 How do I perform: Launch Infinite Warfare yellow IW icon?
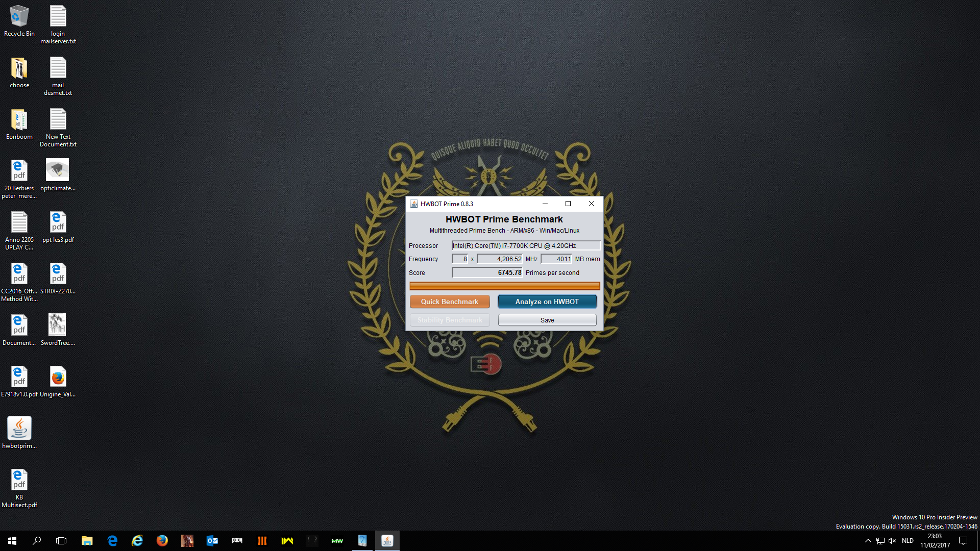point(287,541)
